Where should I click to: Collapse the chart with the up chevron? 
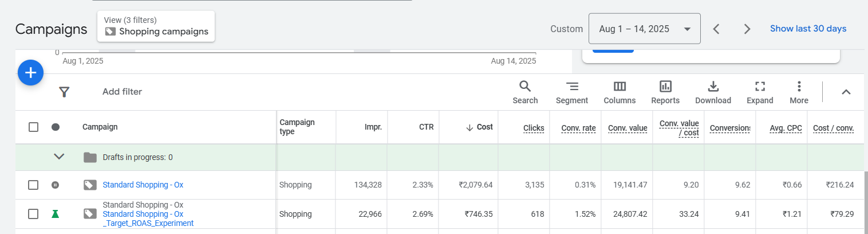click(x=846, y=92)
